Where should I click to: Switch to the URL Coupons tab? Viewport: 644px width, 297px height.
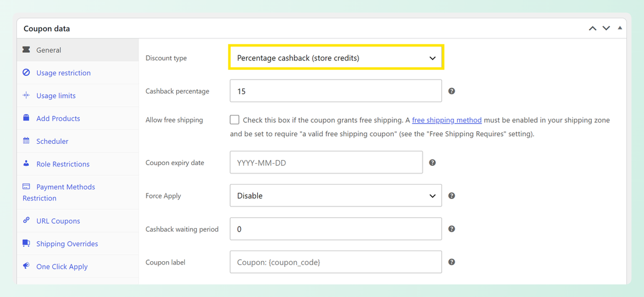pos(77,220)
